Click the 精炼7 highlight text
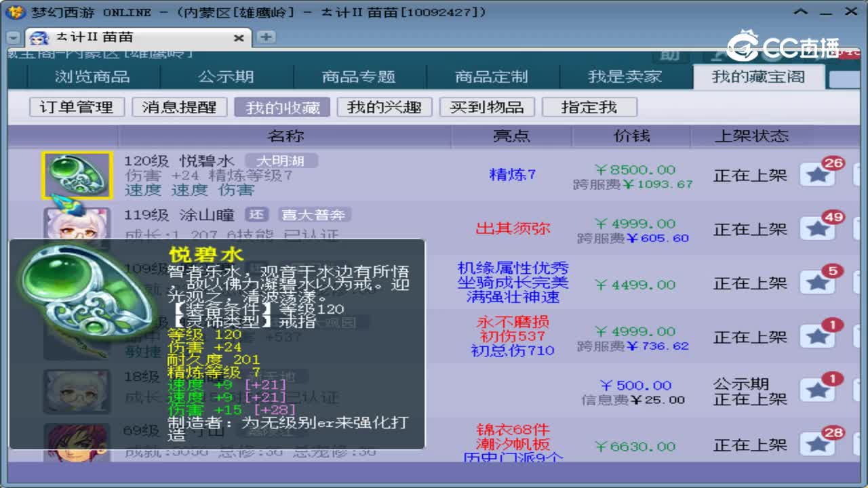The width and height of the screenshot is (868, 488). 513,175
